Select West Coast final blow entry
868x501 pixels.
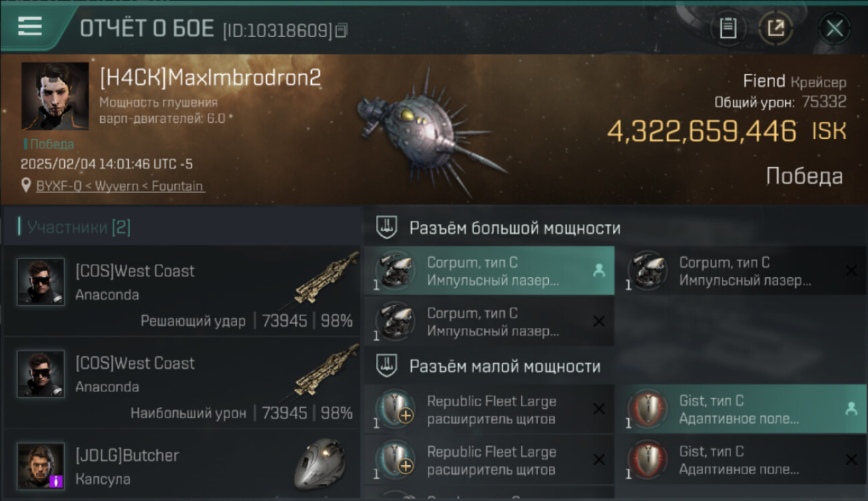[x=182, y=291]
